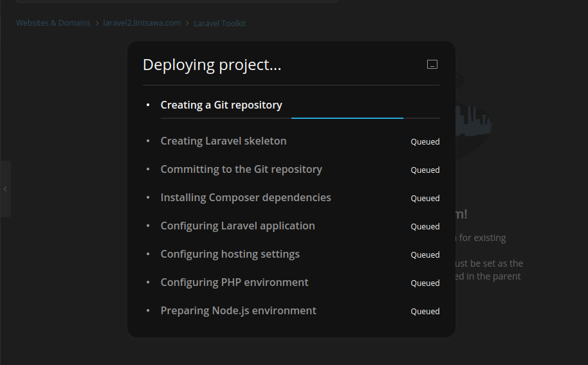Select Committing to the Git repository step
Viewport: 588px width, 365px height.
tap(241, 170)
